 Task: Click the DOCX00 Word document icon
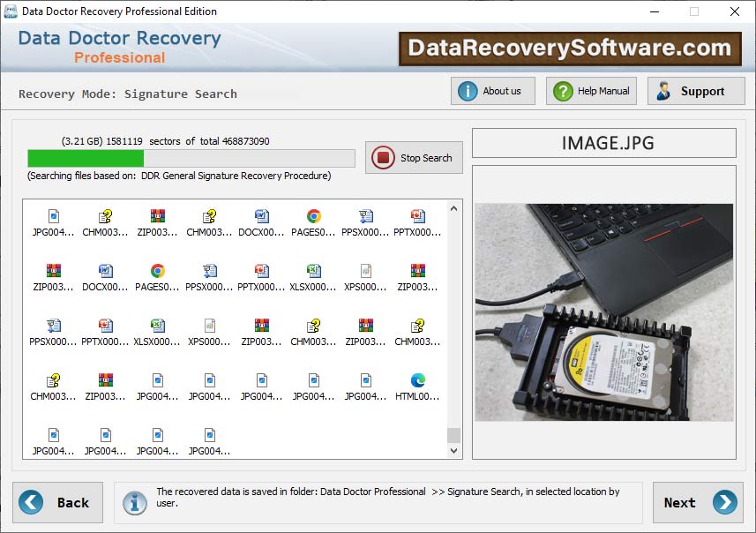[261, 214]
